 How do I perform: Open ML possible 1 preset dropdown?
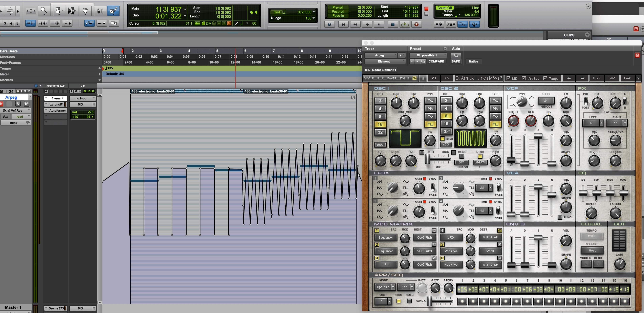point(428,55)
